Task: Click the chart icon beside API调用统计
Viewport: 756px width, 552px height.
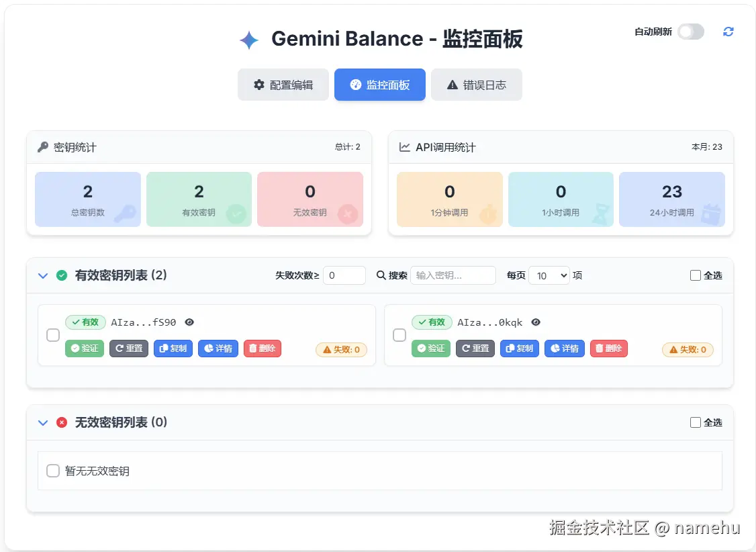Action: pyautogui.click(x=404, y=147)
